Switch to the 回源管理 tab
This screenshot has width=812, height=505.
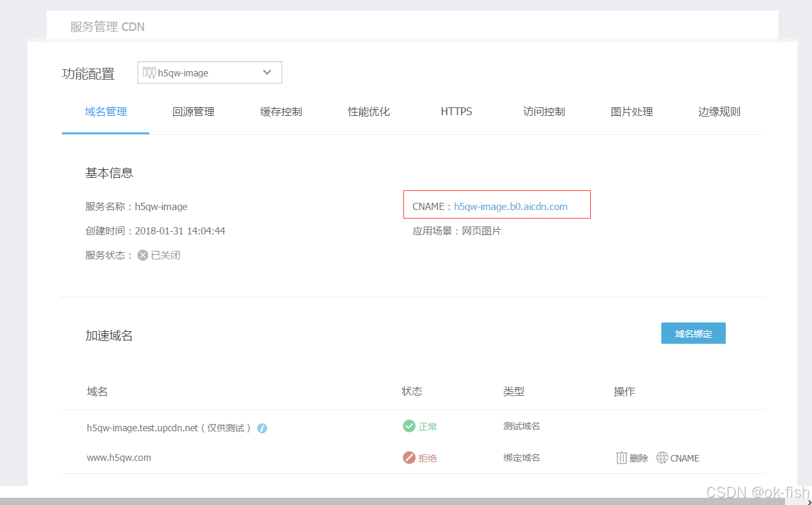coord(193,111)
